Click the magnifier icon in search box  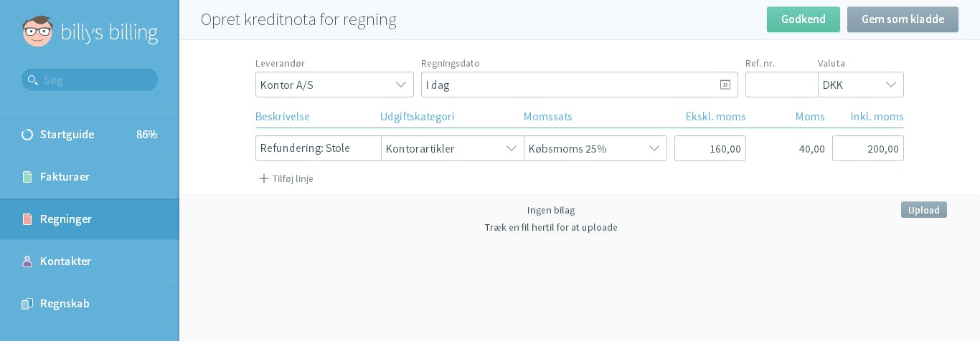click(x=32, y=80)
